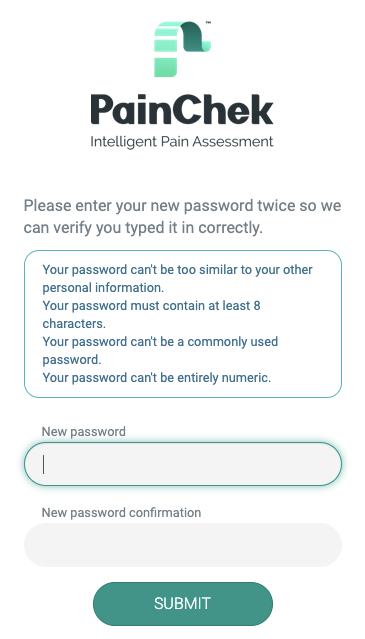Click the green PainChek P logo icon

click(182, 49)
